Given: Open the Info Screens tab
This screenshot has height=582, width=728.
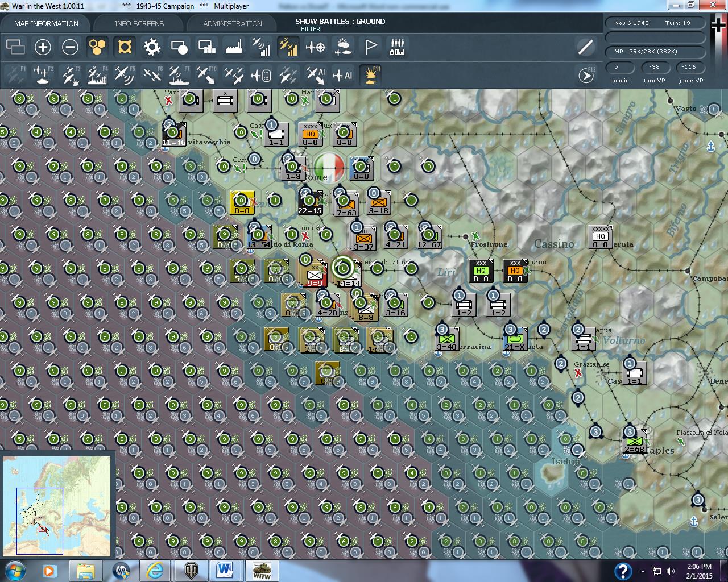Looking at the screenshot, I should (139, 23).
